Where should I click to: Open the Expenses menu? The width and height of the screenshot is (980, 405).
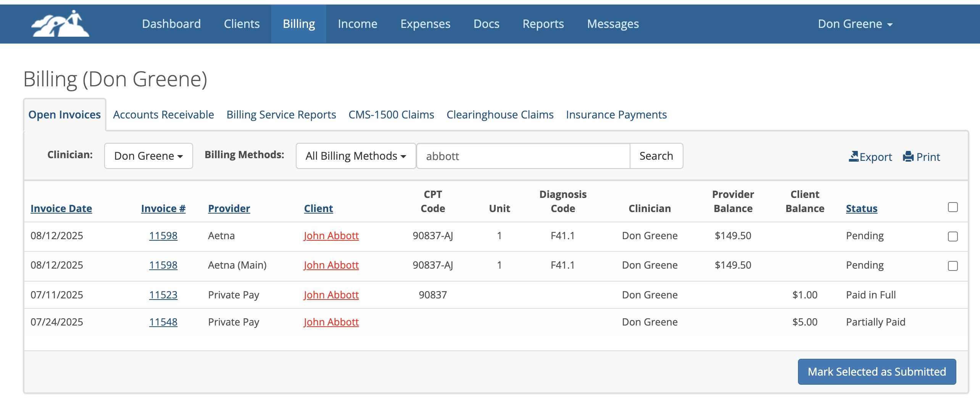426,24
